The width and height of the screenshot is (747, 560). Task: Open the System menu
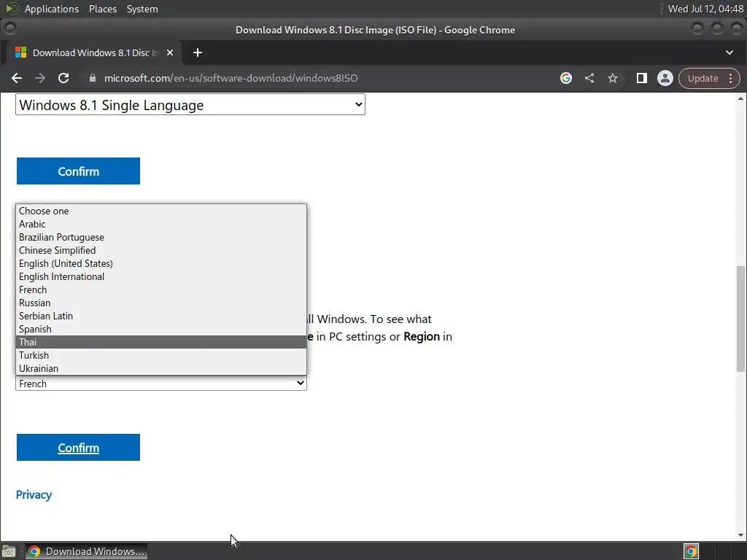tap(142, 9)
